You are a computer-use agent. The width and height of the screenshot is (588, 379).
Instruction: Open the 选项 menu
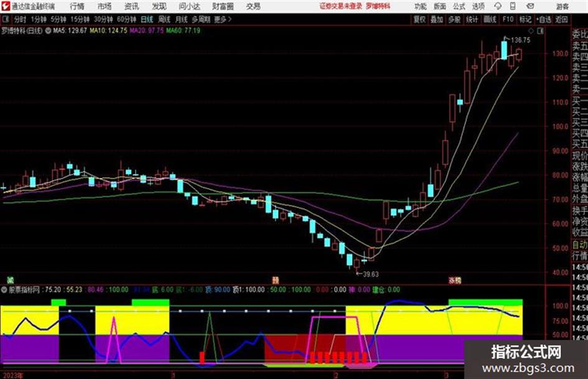[x=478, y=6]
